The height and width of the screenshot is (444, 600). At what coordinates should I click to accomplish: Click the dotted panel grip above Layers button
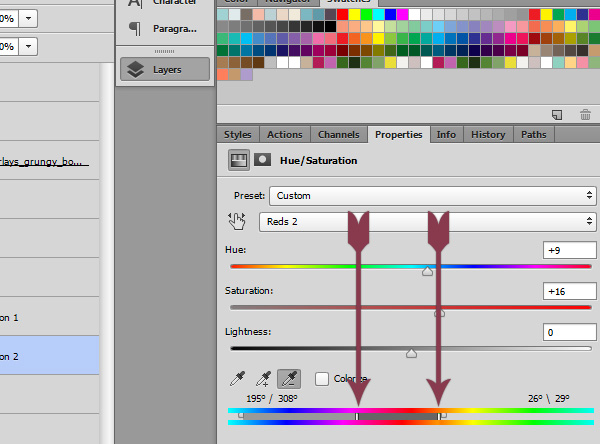click(165, 51)
